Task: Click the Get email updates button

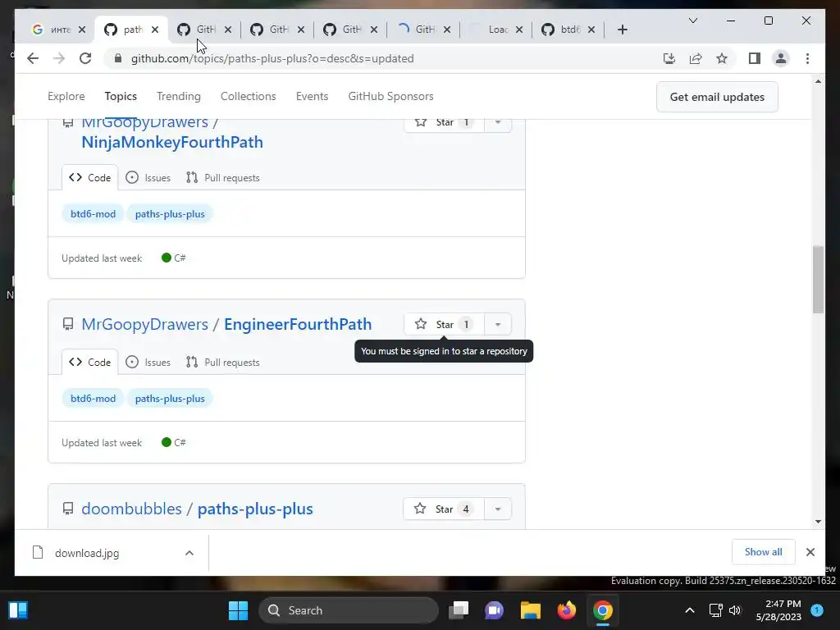Action: pos(717,97)
